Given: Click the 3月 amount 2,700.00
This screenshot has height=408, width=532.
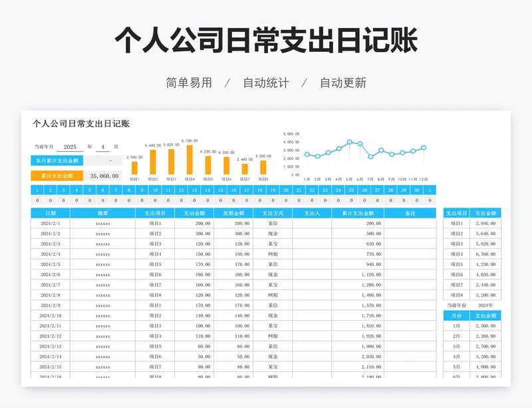Looking at the screenshot, I should point(485,347).
